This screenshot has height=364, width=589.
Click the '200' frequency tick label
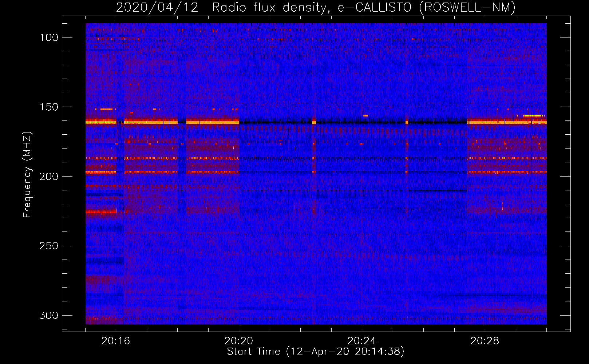[49, 177]
